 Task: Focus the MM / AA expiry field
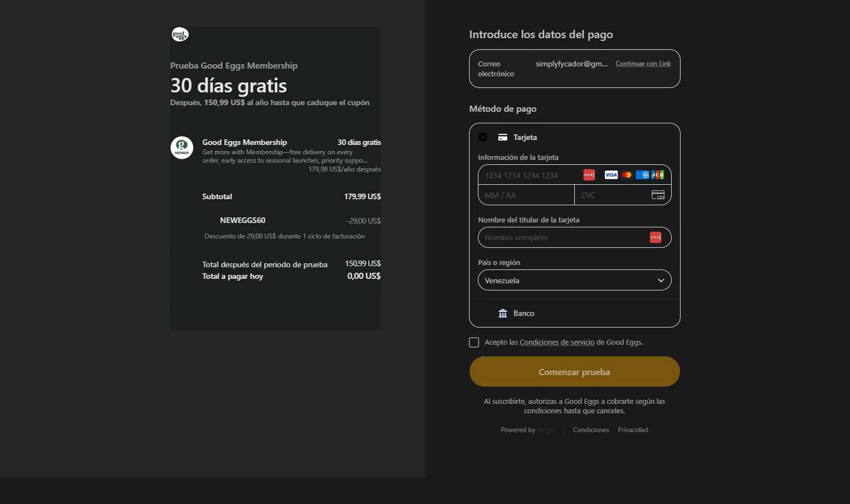526,195
